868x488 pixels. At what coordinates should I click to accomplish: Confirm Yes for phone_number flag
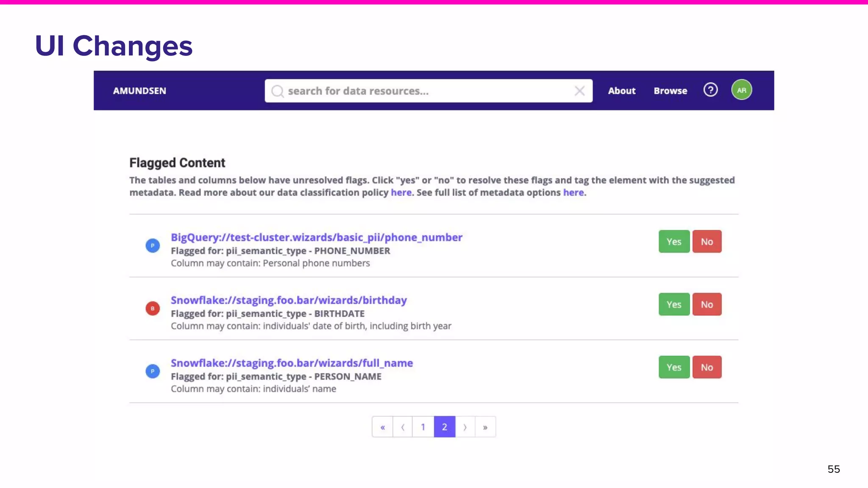(x=674, y=241)
